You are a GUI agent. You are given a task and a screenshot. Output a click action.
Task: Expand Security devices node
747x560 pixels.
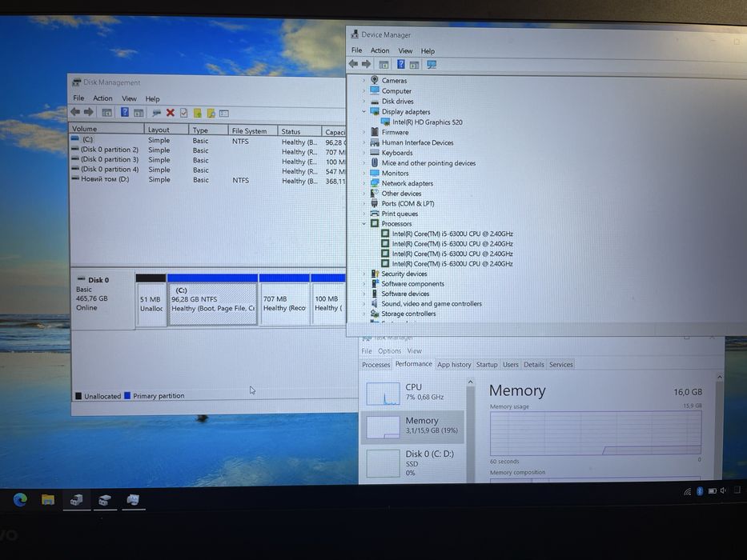[x=363, y=274]
